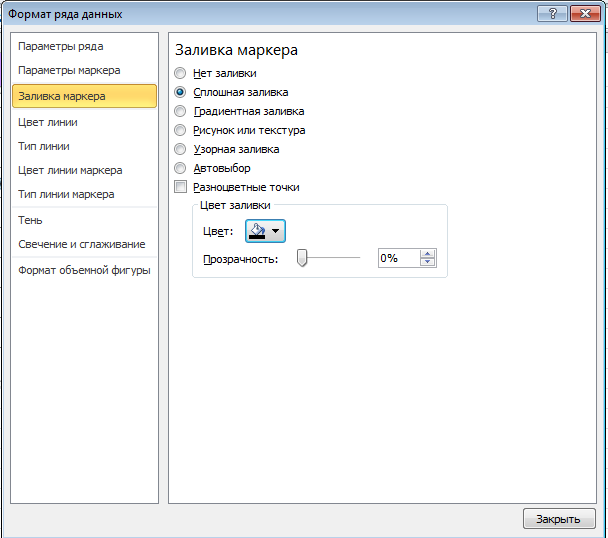The image size is (608, 538).
Task: Click the Прозрачность slider handle
Action: [x=302, y=258]
